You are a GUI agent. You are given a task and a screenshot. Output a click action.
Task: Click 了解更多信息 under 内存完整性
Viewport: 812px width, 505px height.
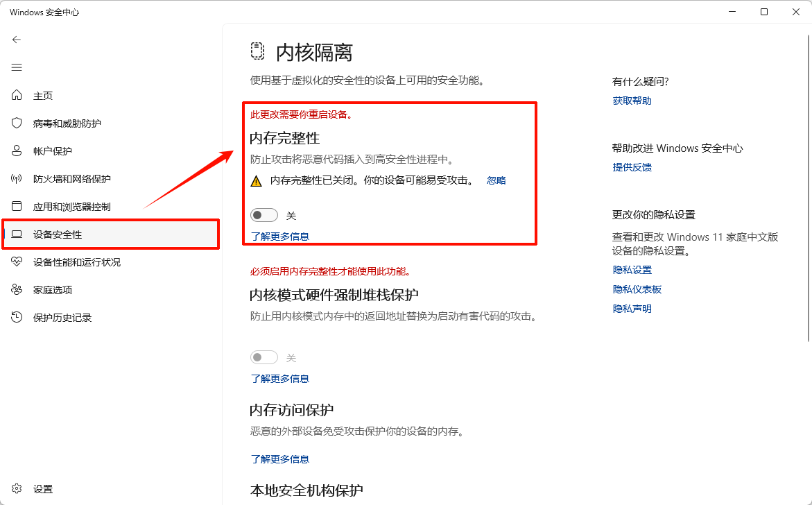click(280, 236)
